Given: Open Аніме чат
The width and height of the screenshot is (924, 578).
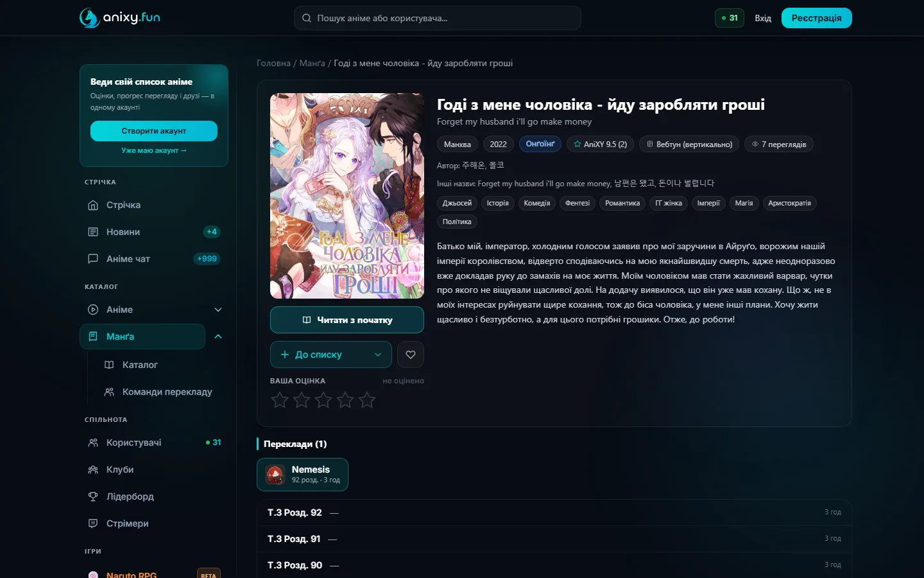Looking at the screenshot, I should point(154,259).
